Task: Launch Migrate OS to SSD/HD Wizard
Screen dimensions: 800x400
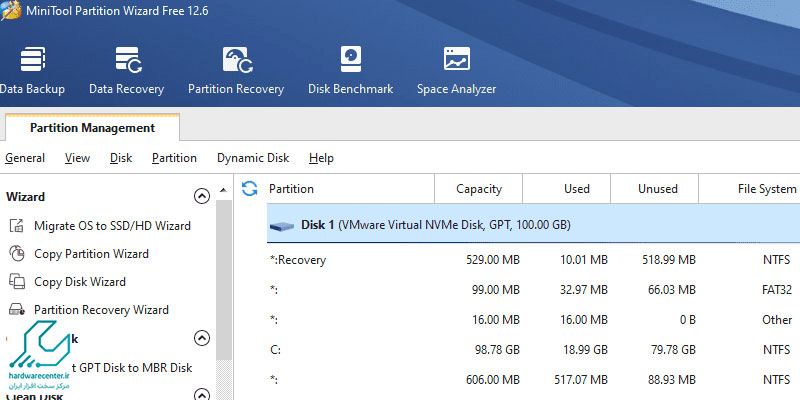Action: (112, 226)
